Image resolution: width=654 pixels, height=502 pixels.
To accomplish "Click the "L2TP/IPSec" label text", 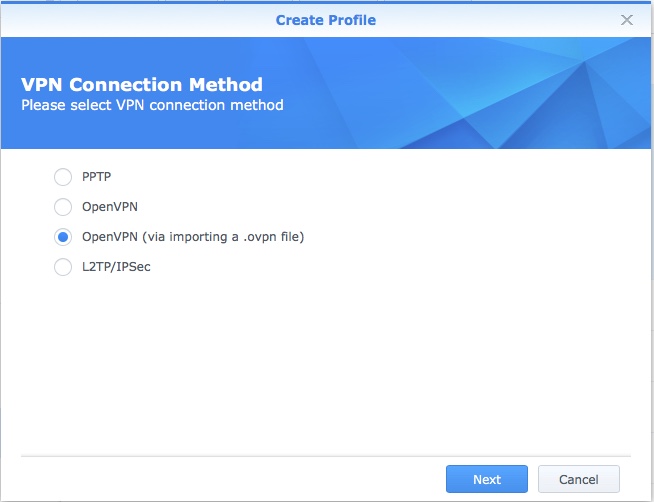I will pyautogui.click(x=116, y=267).
